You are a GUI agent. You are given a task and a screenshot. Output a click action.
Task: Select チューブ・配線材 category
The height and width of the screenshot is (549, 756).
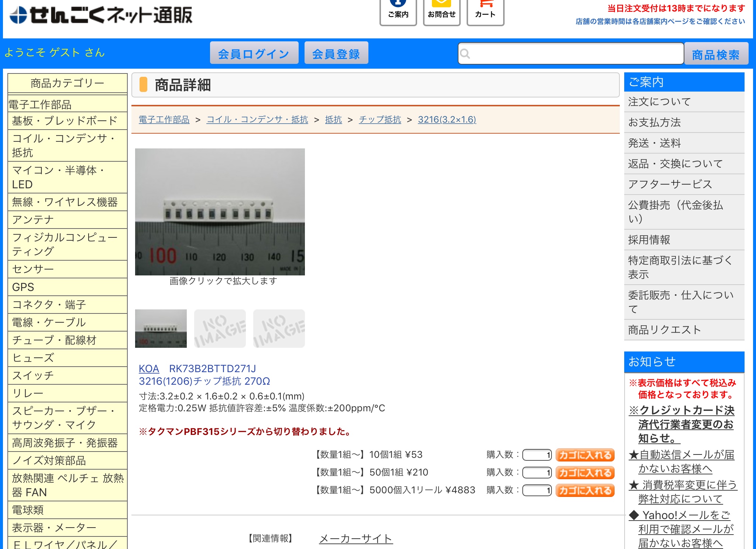pos(68,340)
